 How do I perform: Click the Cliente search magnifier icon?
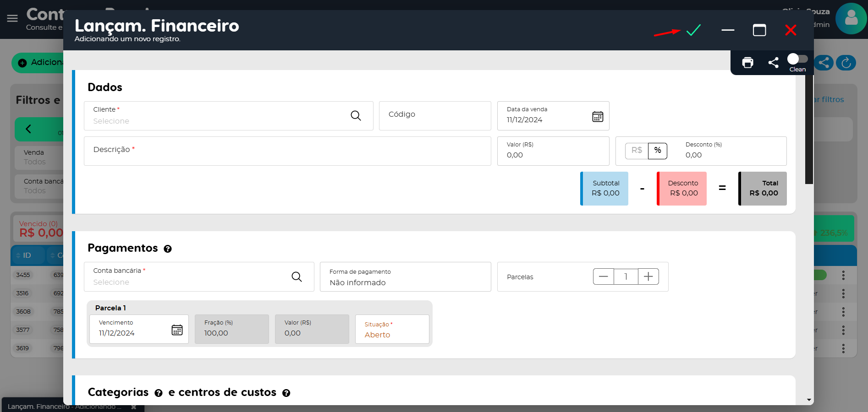tap(356, 116)
